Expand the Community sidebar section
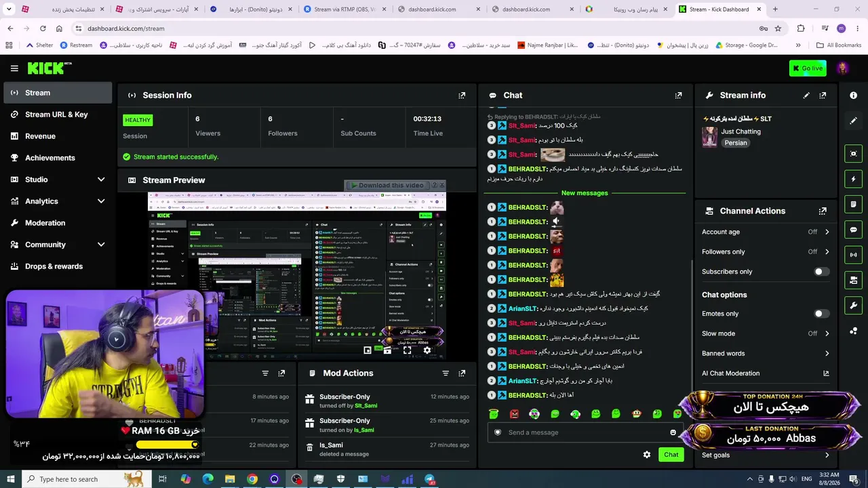The width and height of the screenshot is (868, 488). click(57, 245)
